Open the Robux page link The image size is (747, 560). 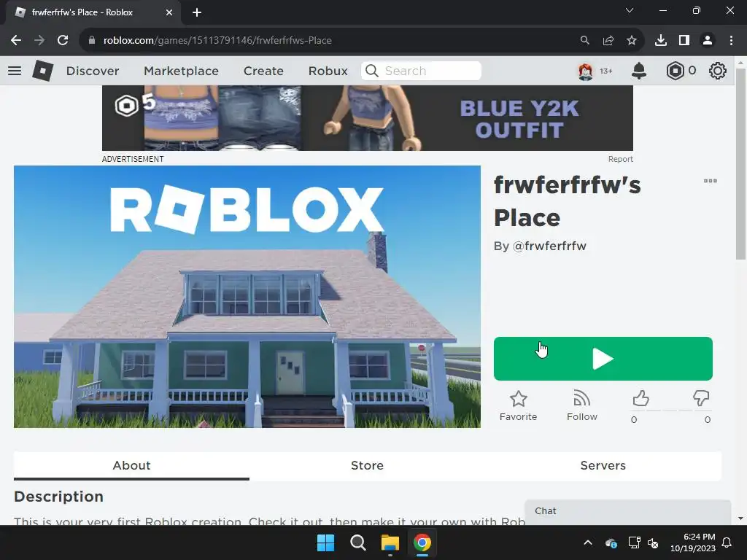[328, 71]
